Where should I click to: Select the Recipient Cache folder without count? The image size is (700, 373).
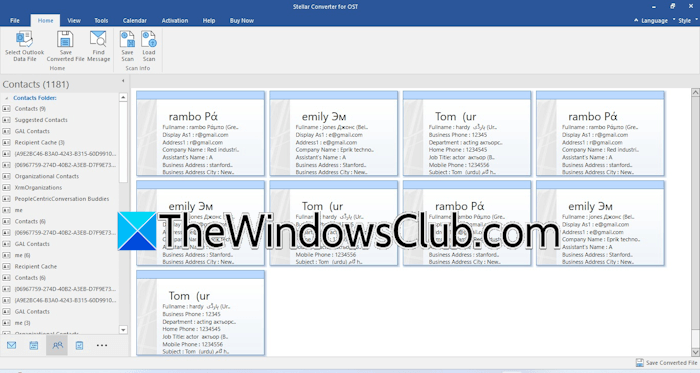36,267
